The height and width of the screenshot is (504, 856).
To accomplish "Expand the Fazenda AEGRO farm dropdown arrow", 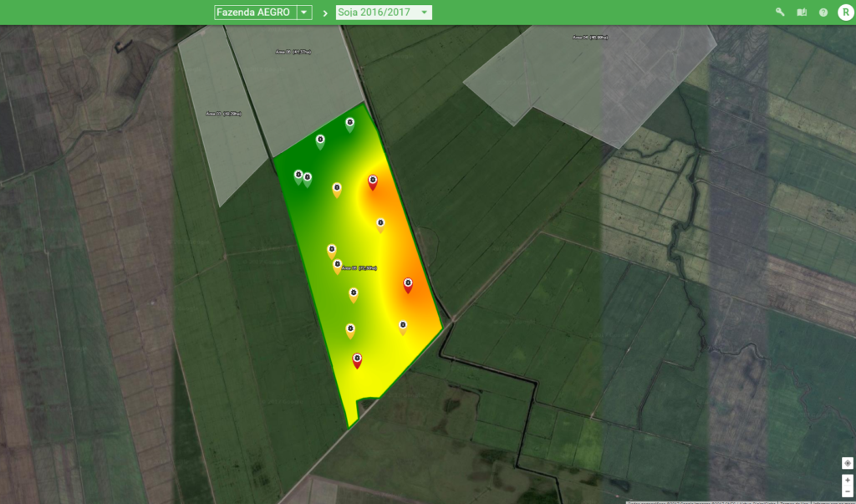I will click(304, 13).
